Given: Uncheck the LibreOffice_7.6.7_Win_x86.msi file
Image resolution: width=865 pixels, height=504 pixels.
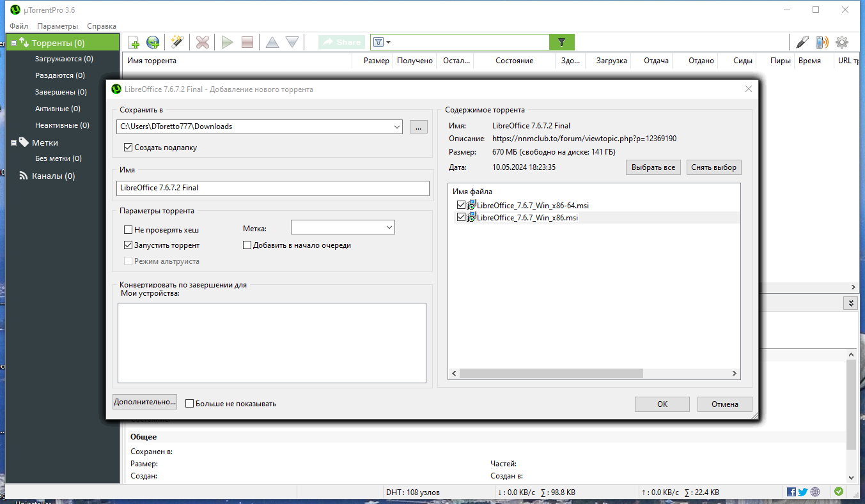Looking at the screenshot, I should coord(462,217).
